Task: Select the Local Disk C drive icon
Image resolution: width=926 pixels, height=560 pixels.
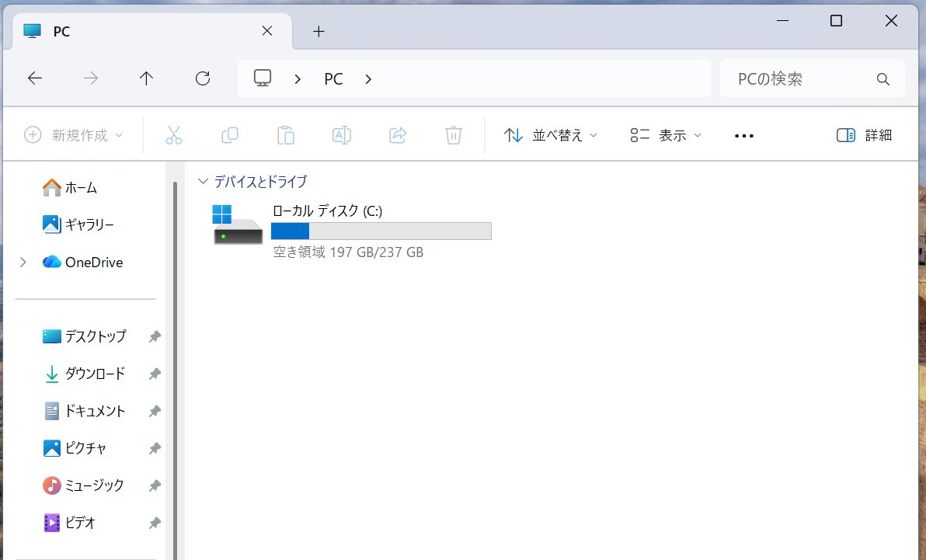Action: point(238,224)
